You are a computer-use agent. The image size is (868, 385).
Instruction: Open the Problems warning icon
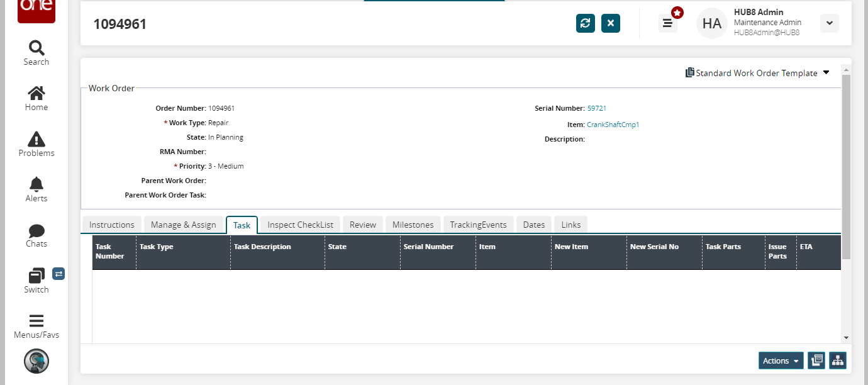[36, 139]
